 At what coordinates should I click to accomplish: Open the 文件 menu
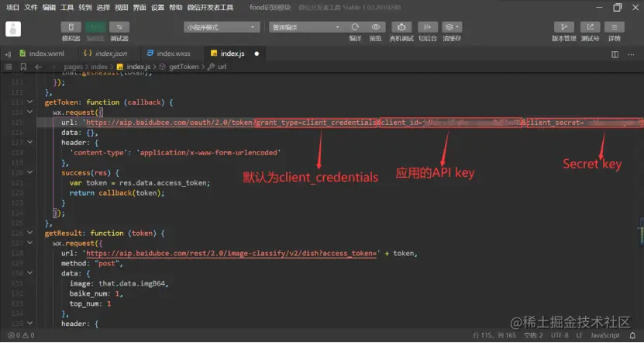31,8
